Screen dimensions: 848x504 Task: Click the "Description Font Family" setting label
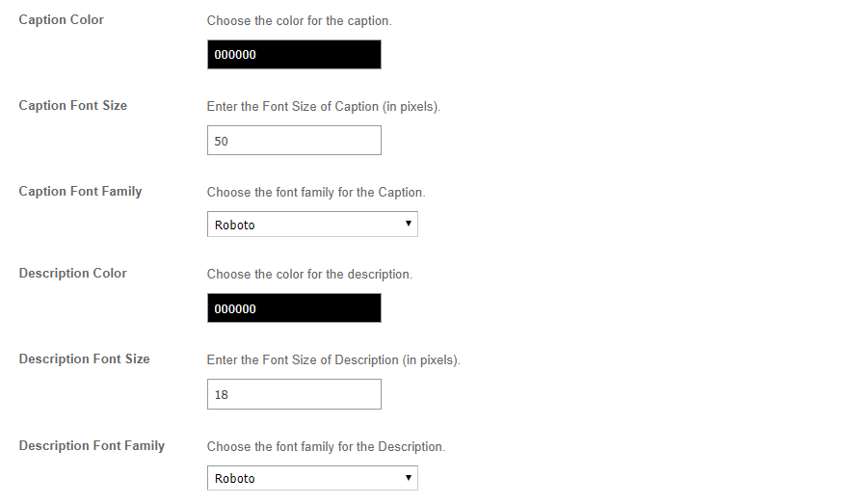92,445
